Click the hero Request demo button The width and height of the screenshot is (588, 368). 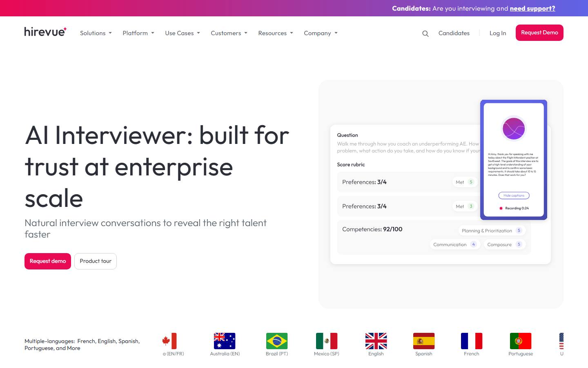(x=48, y=261)
